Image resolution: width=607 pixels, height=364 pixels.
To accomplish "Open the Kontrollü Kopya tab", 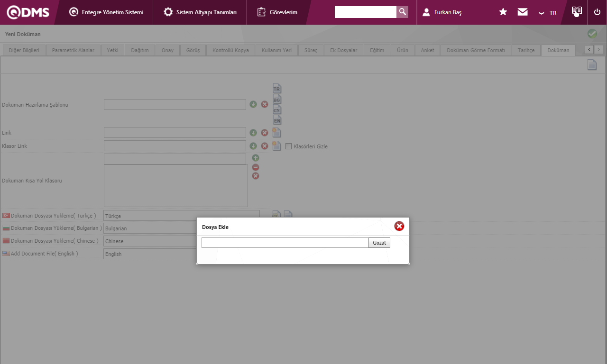I will (230, 50).
